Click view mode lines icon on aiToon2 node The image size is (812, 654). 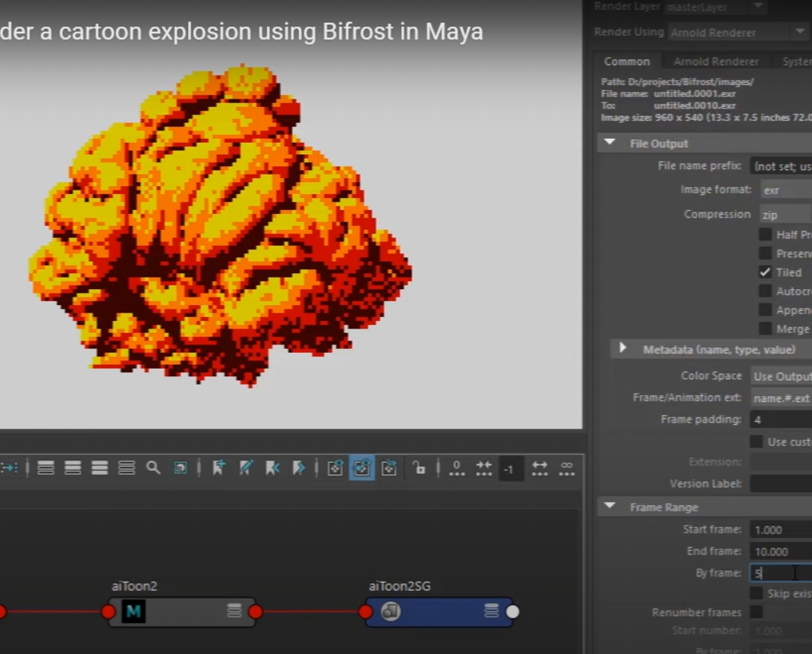pyautogui.click(x=234, y=612)
